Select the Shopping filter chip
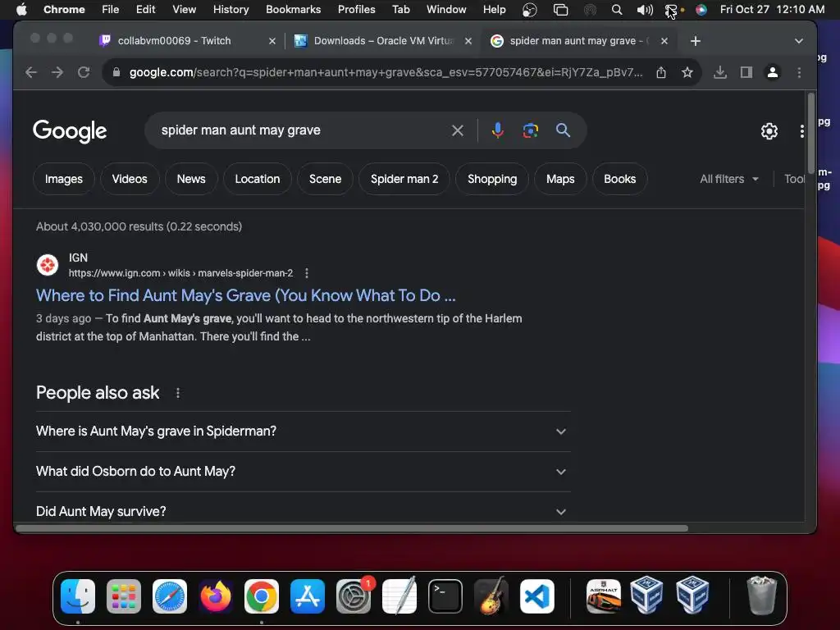The image size is (840, 630). [x=492, y=179]
